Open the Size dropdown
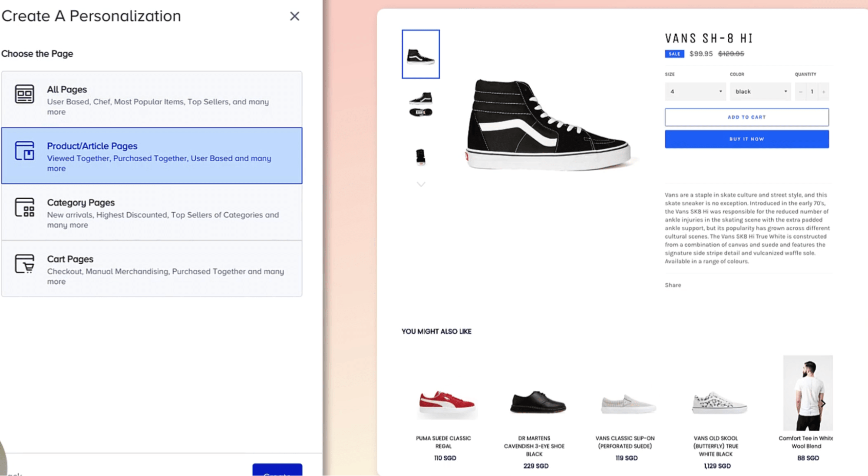 pos(695,92)
